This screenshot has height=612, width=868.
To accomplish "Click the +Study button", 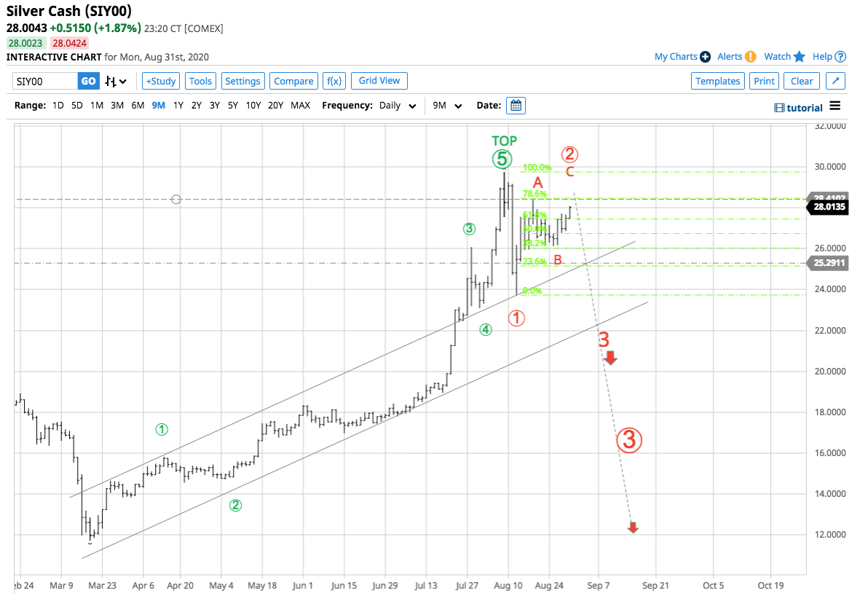I will tap(160, 81).
